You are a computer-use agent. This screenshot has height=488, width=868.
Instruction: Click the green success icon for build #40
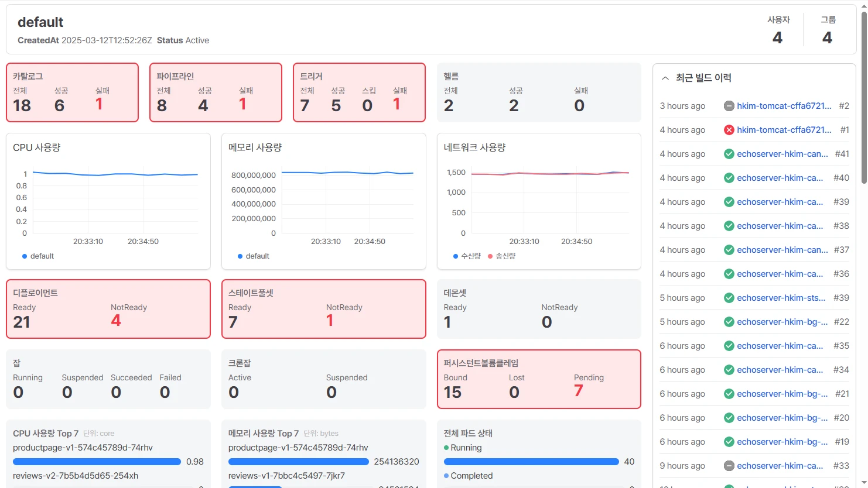[729, 178]
